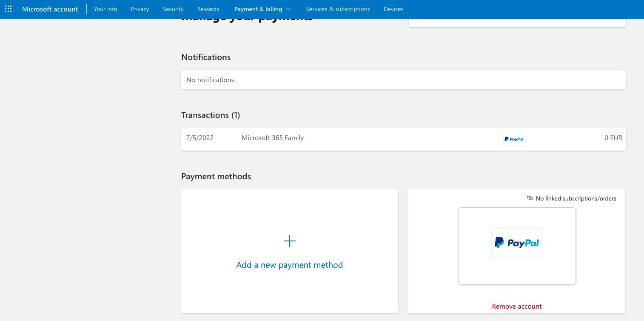Click the 0 EUR transaction amount
The height and width of the screenshot is (321, 644).
[x=613, y=138]
